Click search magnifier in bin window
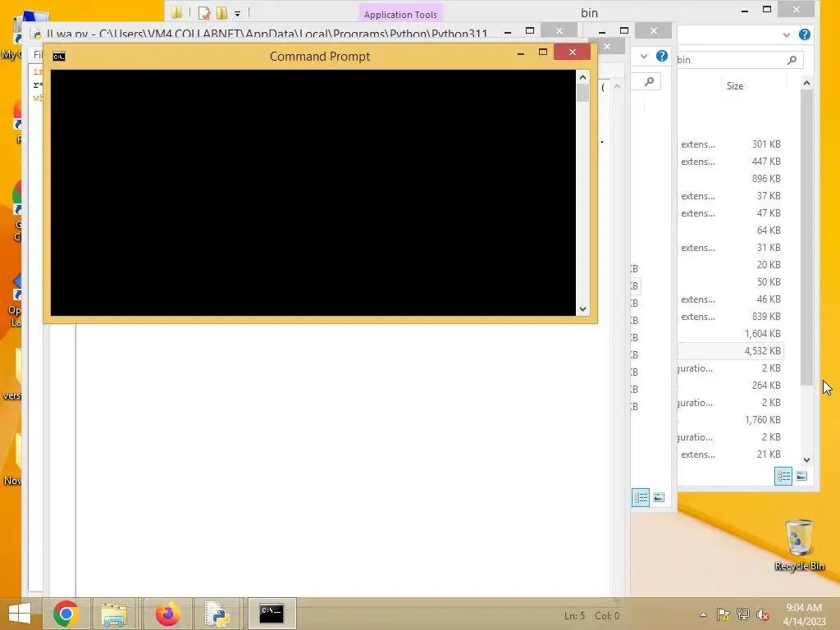 (x=792, y=60)
